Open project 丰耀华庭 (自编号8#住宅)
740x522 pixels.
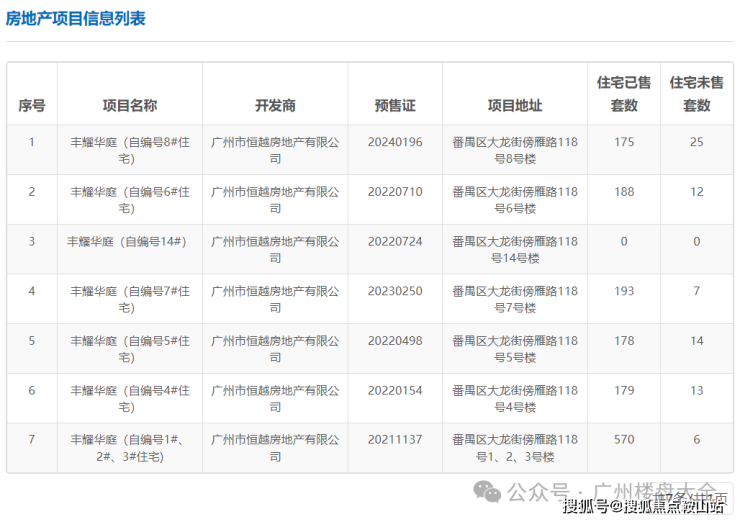coord(129,150)
